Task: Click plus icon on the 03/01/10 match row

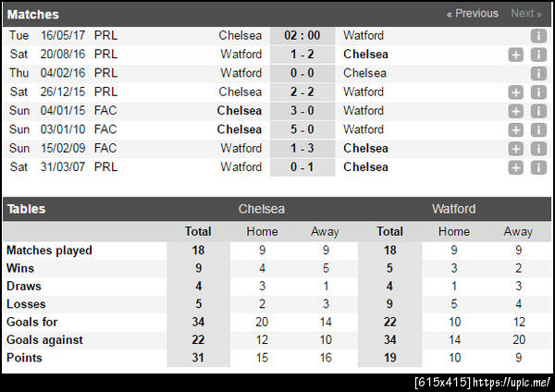Action: pos(515,129)
